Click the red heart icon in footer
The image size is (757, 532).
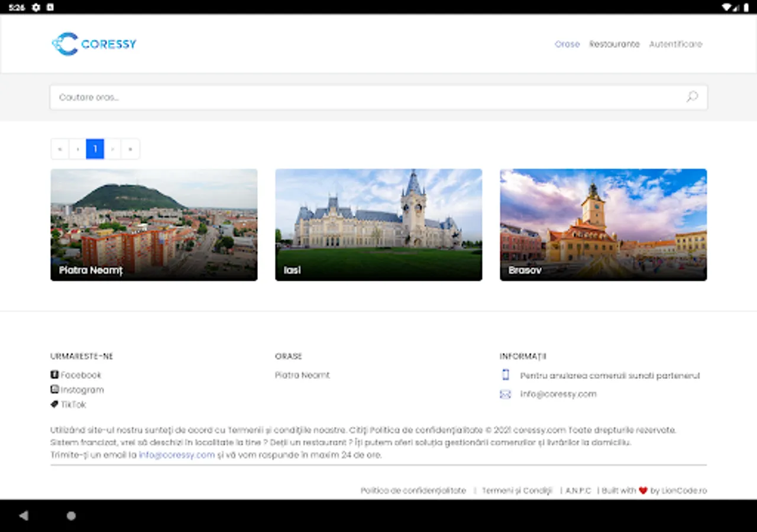(643, 491)
